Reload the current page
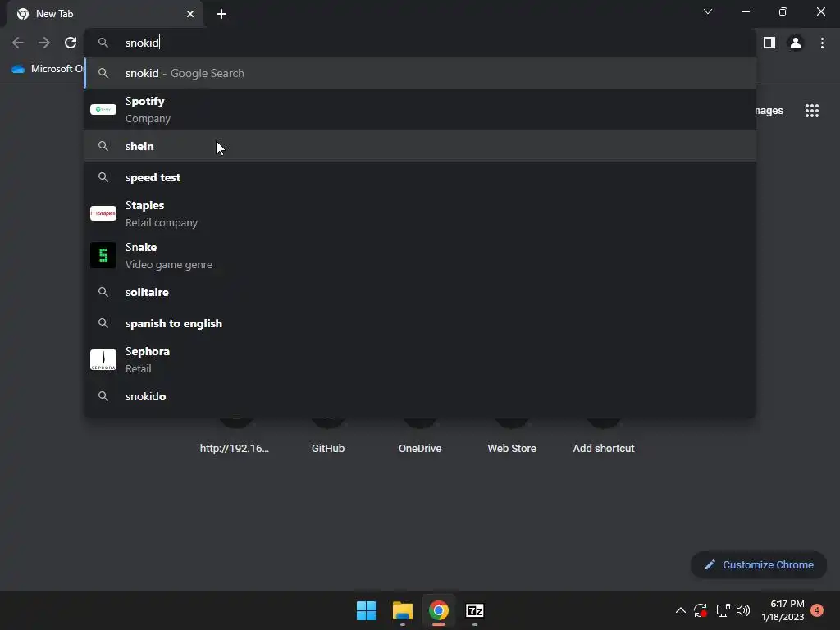 pos(71,43)
